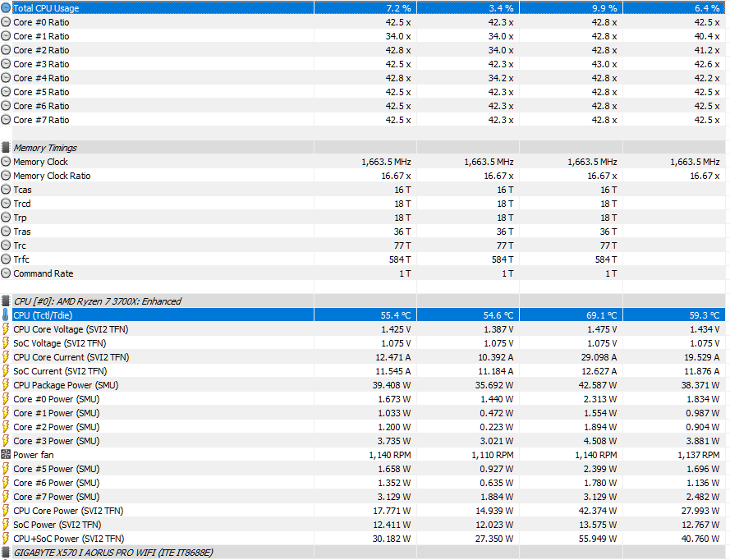This screenshot has width=730, height=560.
Task: Select the Core #7 Power (SMU) label
Action: point(56,497)
